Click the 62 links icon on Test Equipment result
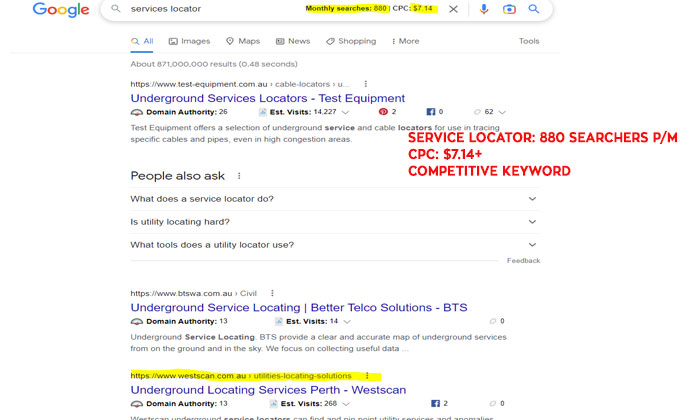 (477, 112)
